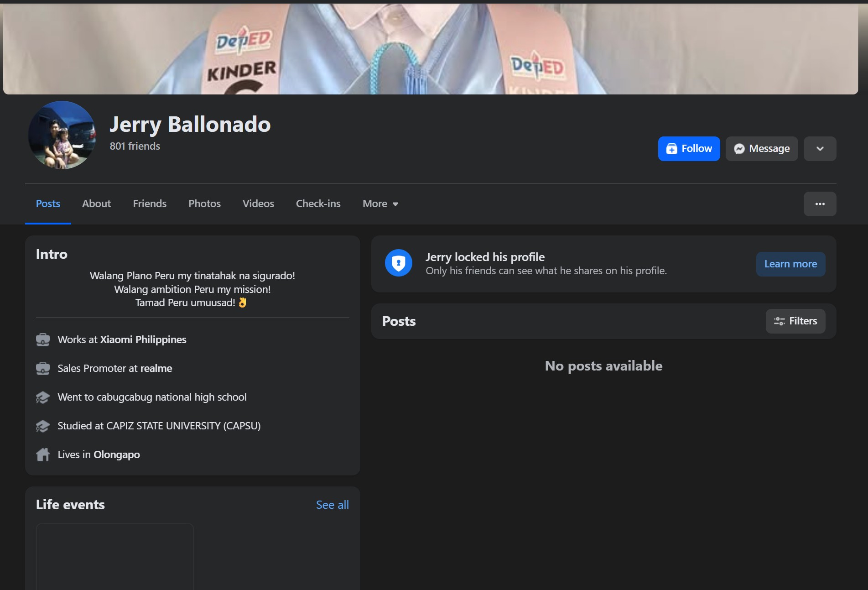The height and width of the screenshot is (590, 868).
Task: Open the Check-ins tab
Action: (x=318, y=204)
